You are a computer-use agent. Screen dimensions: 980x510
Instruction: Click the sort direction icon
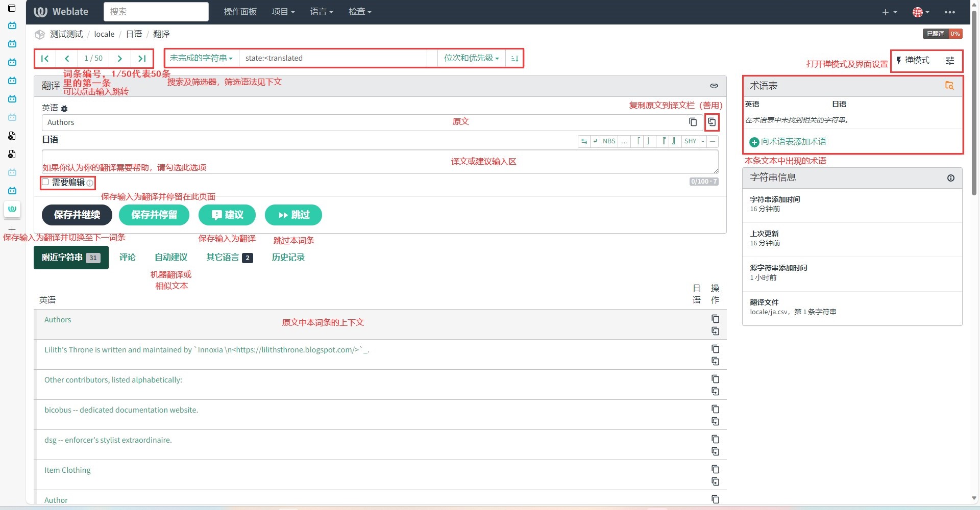[x=514, y=59]
